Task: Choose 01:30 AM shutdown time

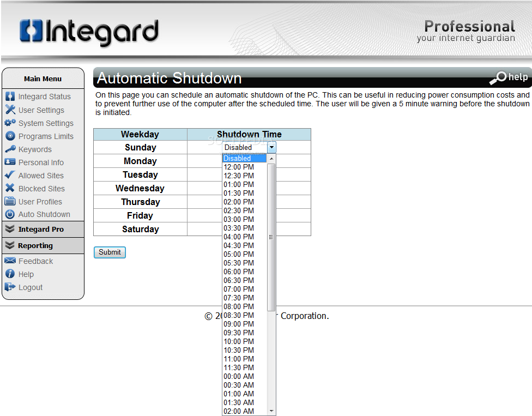Action: (x=244, y=402)
